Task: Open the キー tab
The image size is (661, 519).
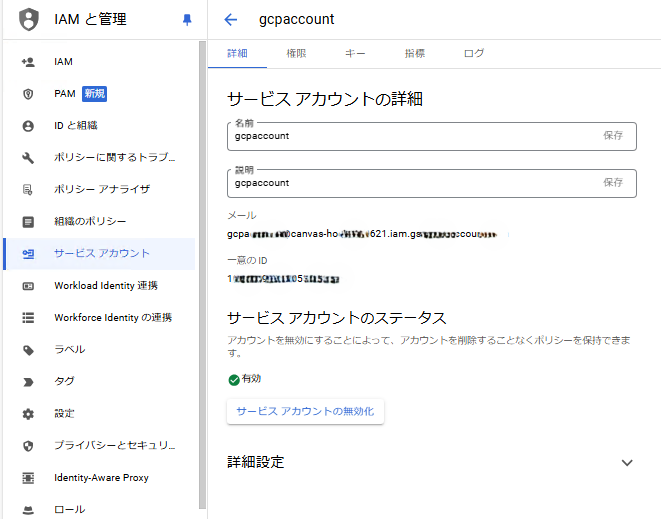Action: click(355, 54)
